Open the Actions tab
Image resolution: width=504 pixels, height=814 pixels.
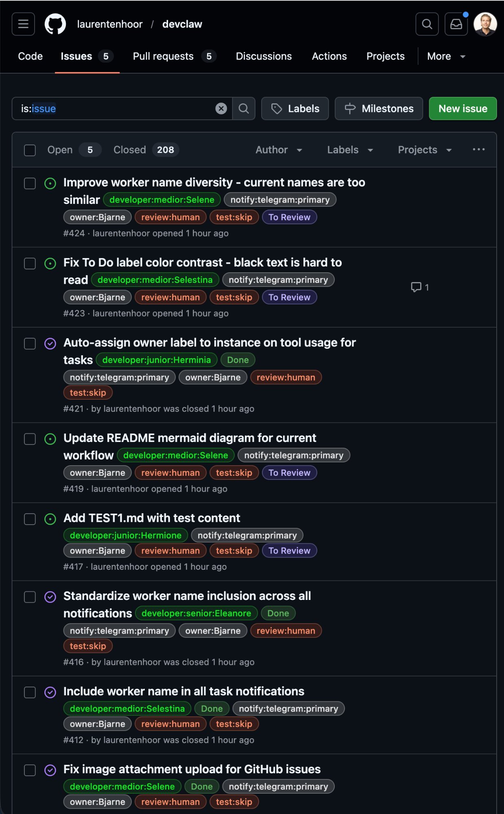(x=329, y=56)
